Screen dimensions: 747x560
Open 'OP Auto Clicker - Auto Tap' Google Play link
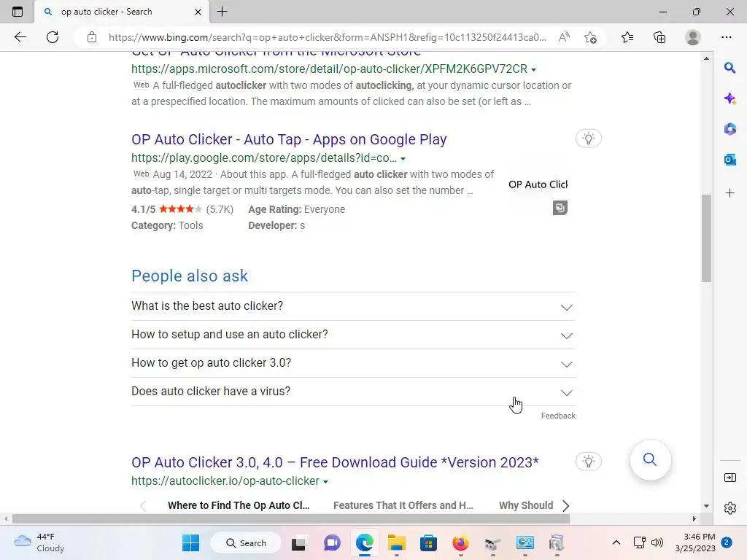289,139
